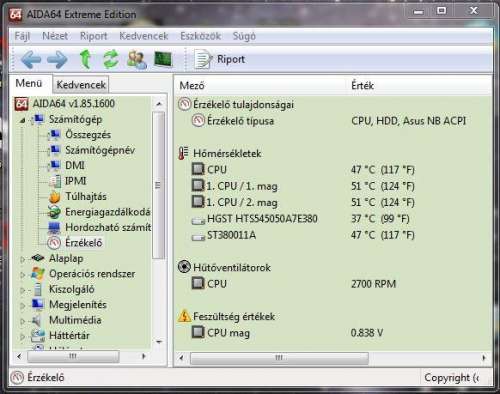Image resolution: width=500 pixels, height=394 pixels.
Task: Click the 2700 RPM fan value
Action: (x=373, y=284)
